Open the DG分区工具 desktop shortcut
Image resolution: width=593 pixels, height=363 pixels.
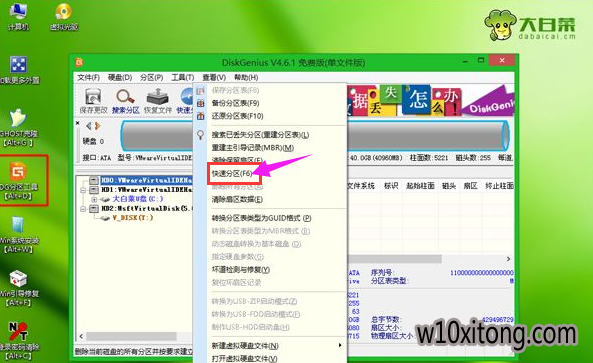18,181
